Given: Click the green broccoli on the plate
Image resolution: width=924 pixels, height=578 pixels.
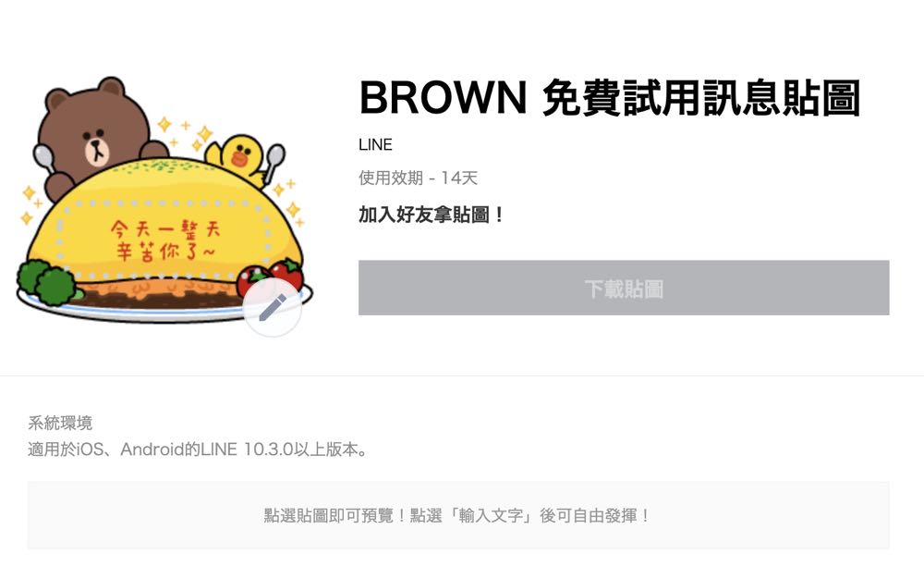Looking at the screenshot, I should click(48, 283).
